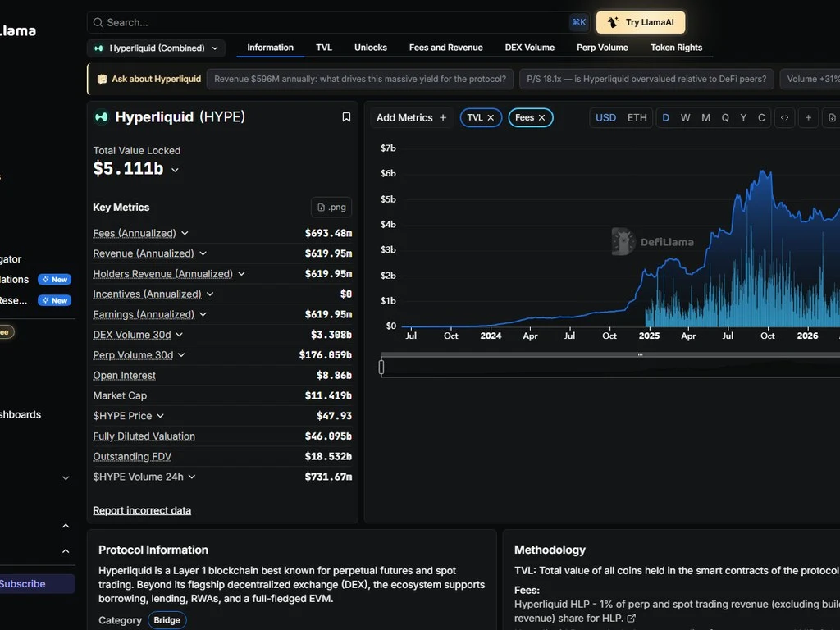The image size is (840, 630).
Task: Bookmark the Hyperliquid protocol
Action: click(346, 116)
